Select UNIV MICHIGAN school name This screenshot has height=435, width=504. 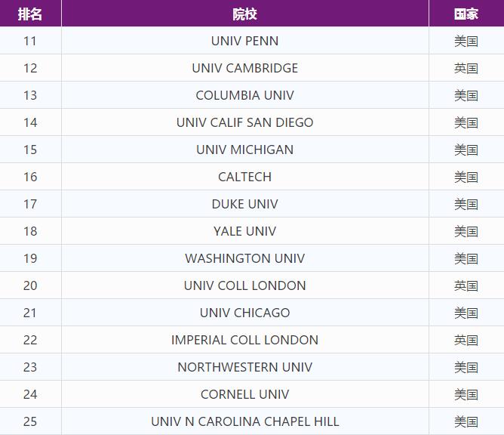[x=244, y=150]
